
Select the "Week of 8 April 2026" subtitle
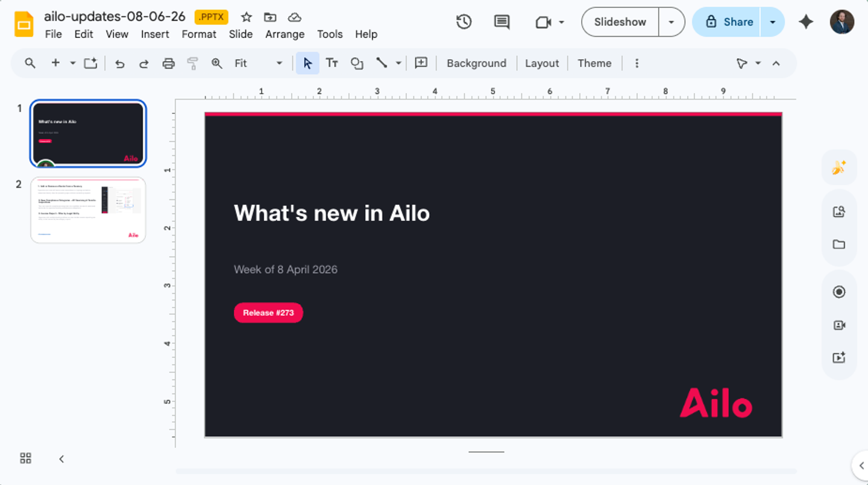click(x=286, y=269)
